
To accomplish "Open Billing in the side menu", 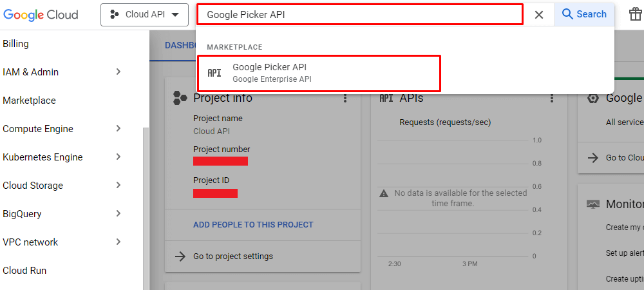I will (15, 44).
